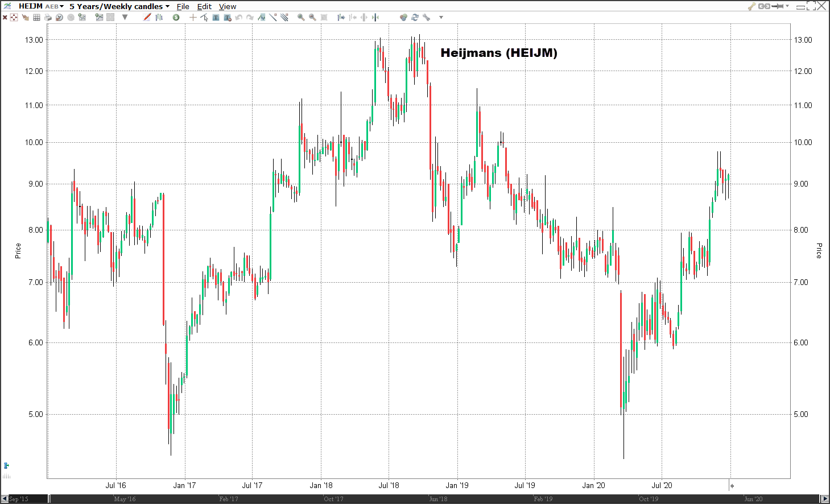This screenshot has width=830, height=504.
Task: Click the clock with arrow icon
Action: [x=59, y=18]
